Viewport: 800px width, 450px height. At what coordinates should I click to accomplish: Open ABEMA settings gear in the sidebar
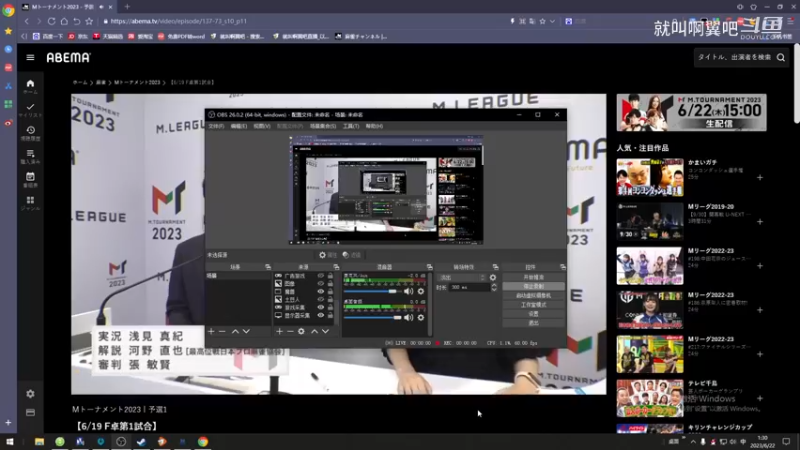click(30, 394)
